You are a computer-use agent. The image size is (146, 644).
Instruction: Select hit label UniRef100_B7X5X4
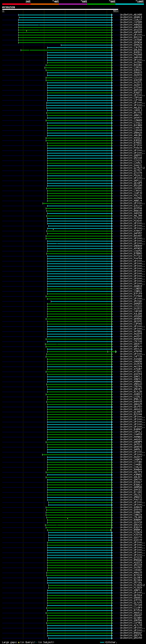tap(131, 610)
